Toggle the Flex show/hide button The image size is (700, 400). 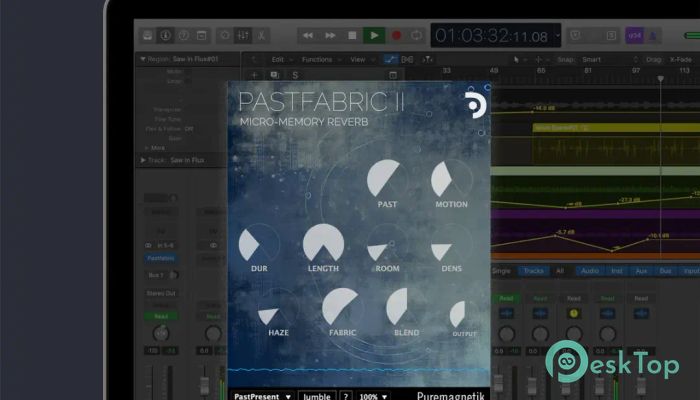click(x=407, y=59)
